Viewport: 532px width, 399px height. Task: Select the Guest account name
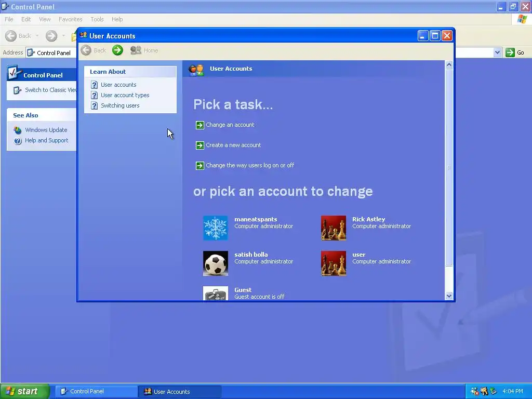tap(243, 290)
